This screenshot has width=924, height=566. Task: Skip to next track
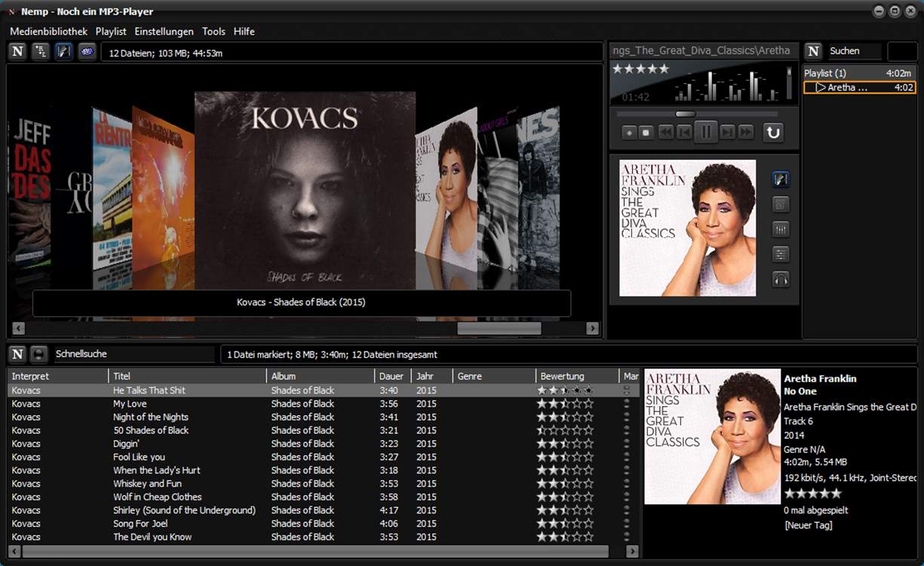tap(727, 132)
